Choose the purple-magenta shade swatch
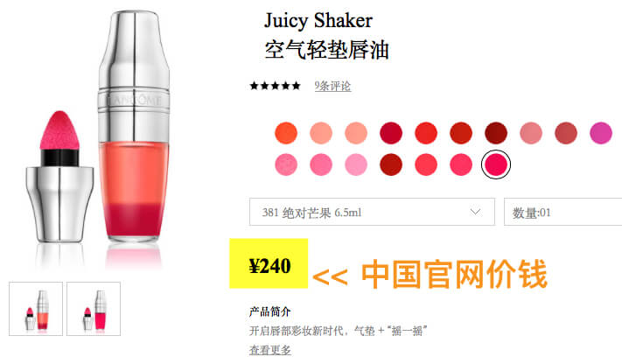The height and width of the screenshot is (364, 622). pos(601,133)
